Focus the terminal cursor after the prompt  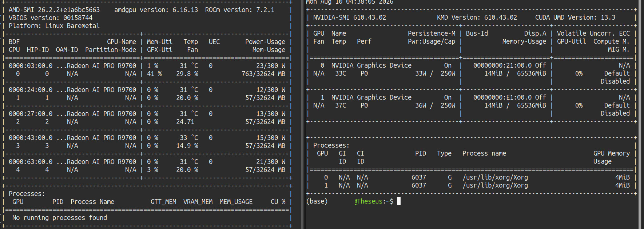399,201
